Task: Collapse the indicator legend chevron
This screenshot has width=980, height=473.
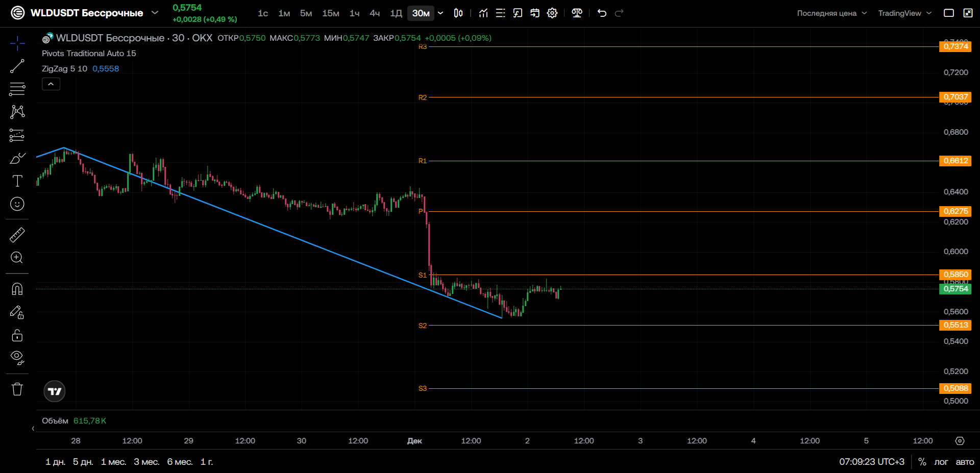Action: (x=51, y=84)
